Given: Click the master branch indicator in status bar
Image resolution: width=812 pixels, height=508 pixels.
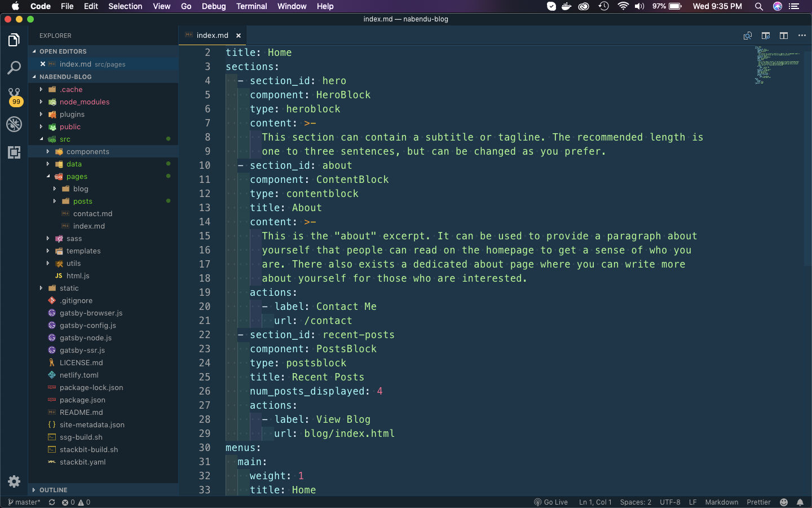Looking at the screenshot, I should (x=24, y=502).
